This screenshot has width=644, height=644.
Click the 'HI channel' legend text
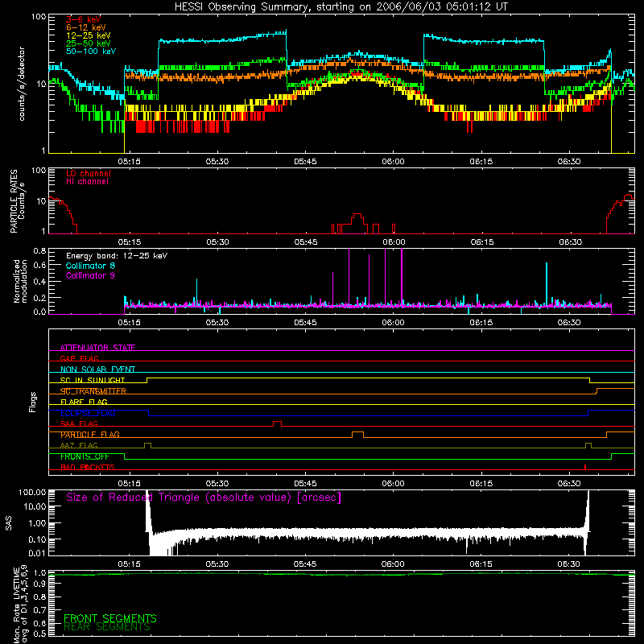[x=88, y=182]
